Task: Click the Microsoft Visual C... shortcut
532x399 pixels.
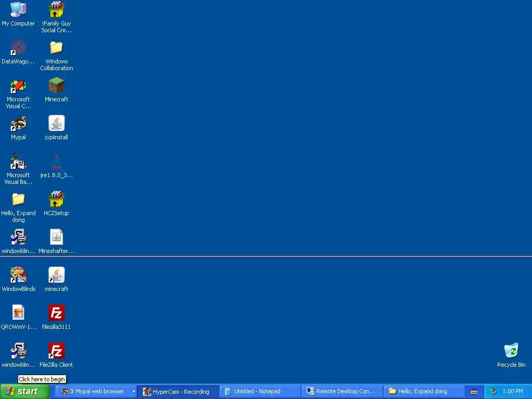Action: click(18, 86)
